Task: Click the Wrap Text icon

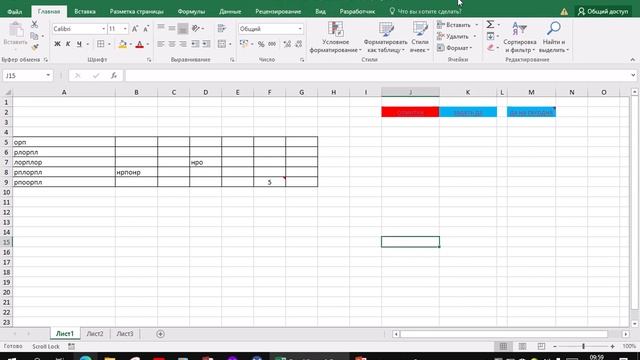Action: coord(222,29)
